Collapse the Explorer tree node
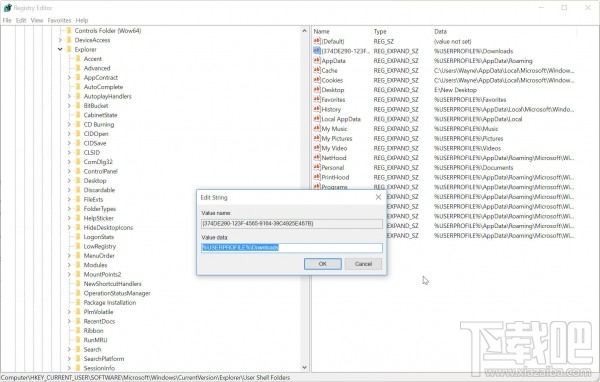The image size is (600, 382). point(60,49)
